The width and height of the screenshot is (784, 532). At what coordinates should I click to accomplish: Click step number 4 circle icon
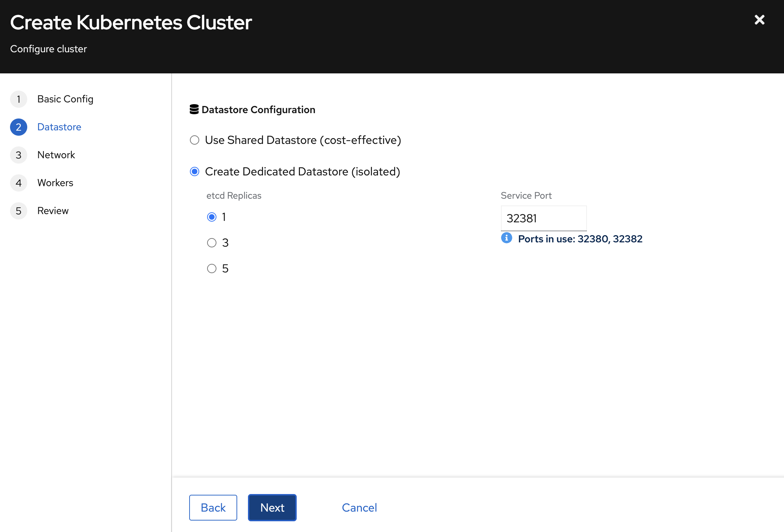coord(19,183)
